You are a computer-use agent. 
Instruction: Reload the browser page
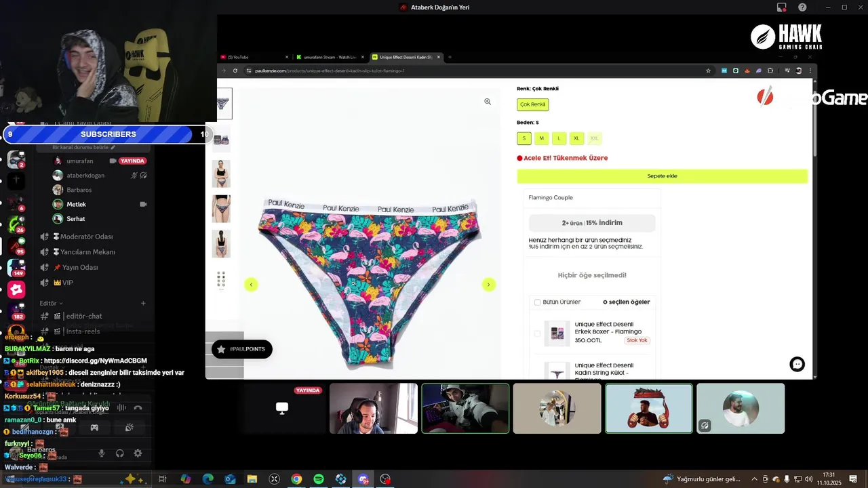[235, 70]
